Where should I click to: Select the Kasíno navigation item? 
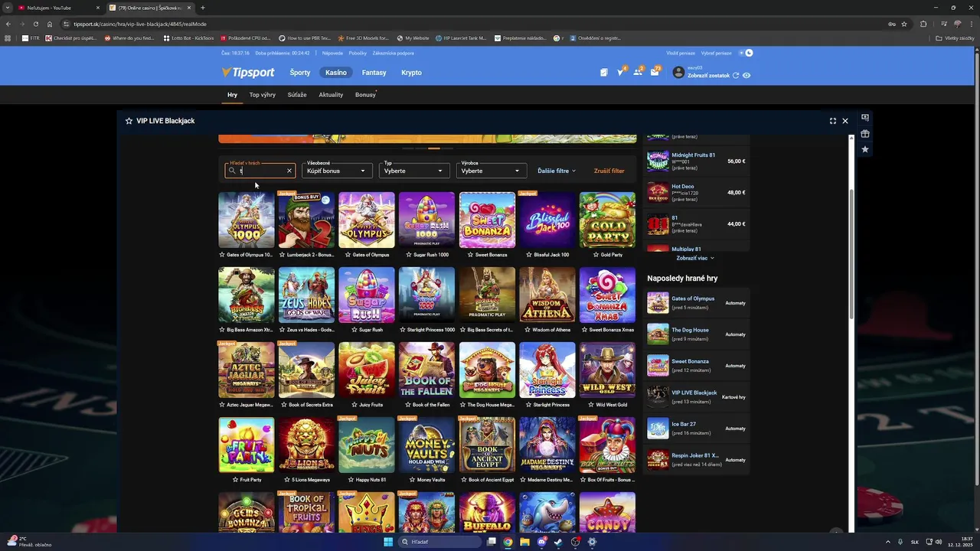coord(336,73)
